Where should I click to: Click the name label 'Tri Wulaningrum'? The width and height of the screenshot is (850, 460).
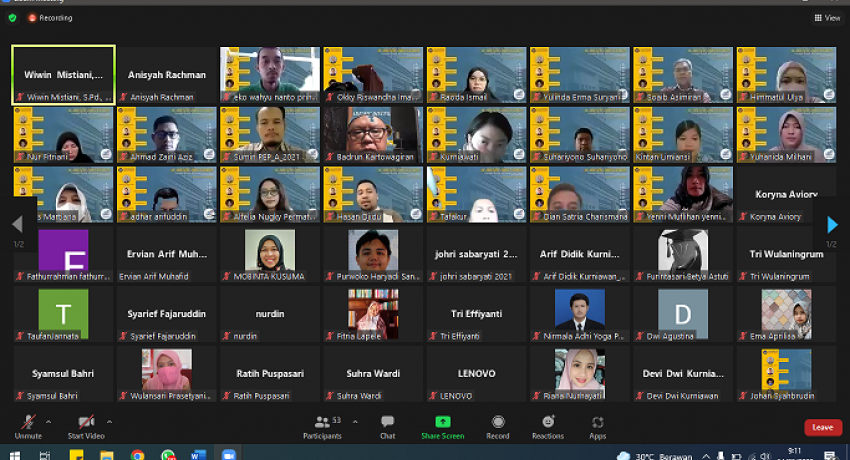(780, 276)
